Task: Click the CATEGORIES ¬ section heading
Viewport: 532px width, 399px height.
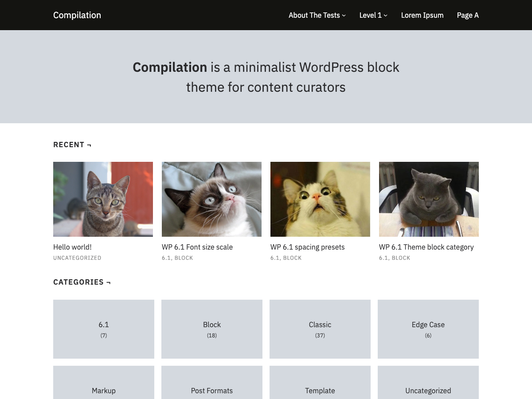Action: [82, 282]
